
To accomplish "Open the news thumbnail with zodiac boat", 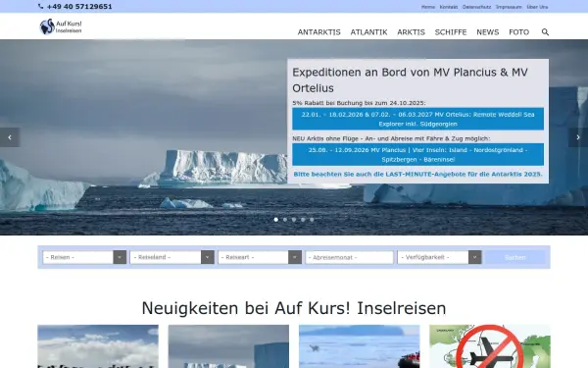I will pos(360,346).
